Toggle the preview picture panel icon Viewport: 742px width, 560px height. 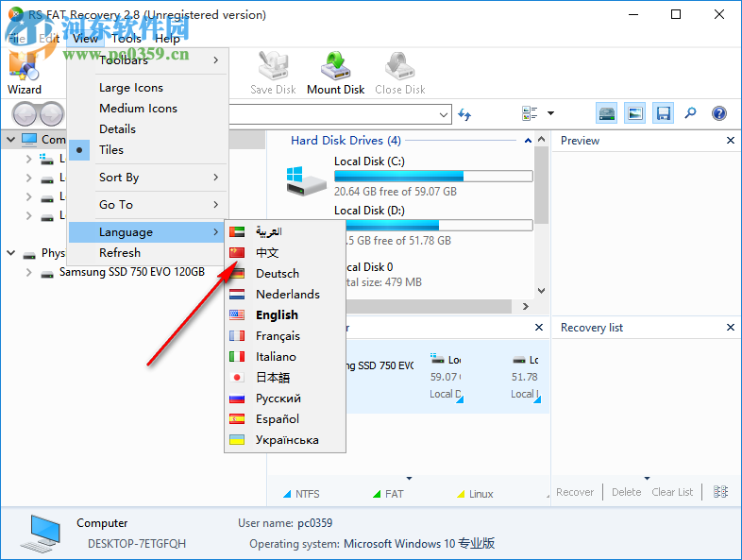[x=634, y=113]
